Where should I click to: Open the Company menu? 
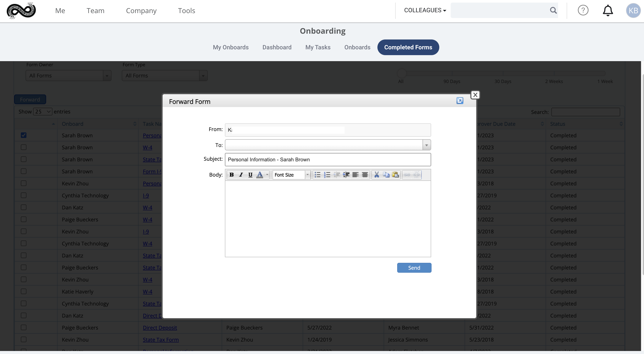tap(141, 11)
